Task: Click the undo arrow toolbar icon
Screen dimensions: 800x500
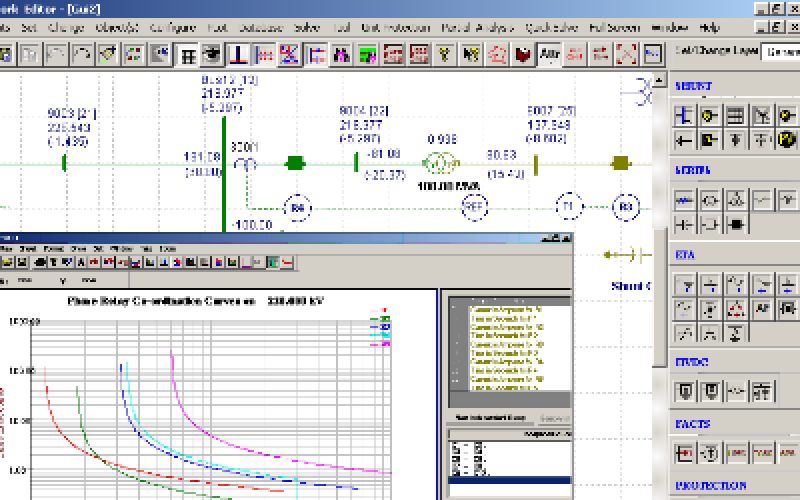Action: 55,55
